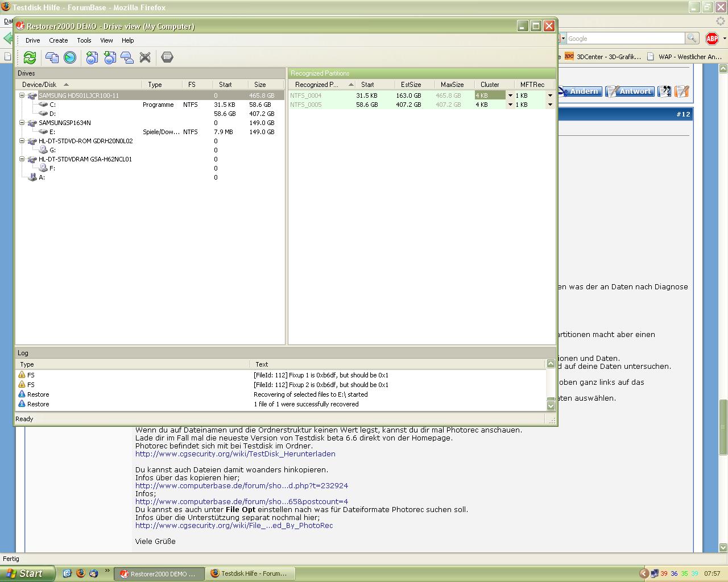The width and height of the screenshot is (728, 582).
Task: Select the E: drive row
Action: [150, 132]
